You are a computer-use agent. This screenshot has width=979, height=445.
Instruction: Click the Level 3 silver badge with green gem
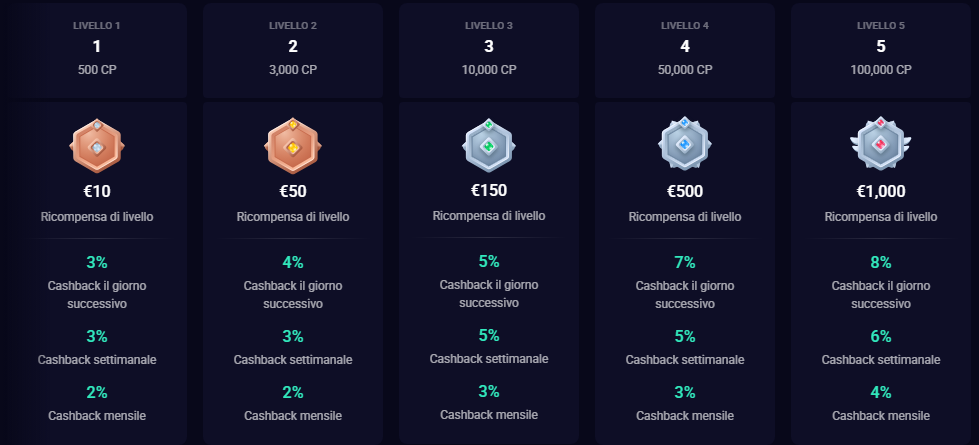point(489,144)
